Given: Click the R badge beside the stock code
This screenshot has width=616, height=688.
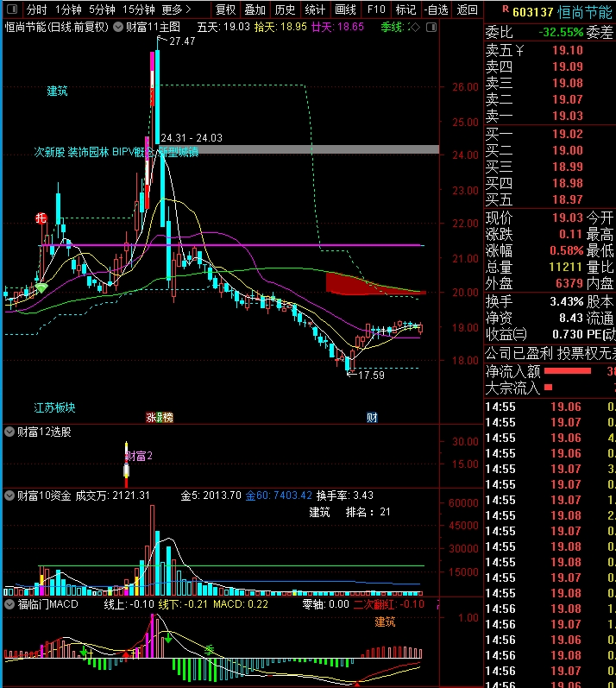Looking at the screenshot, I should [506, 9].
